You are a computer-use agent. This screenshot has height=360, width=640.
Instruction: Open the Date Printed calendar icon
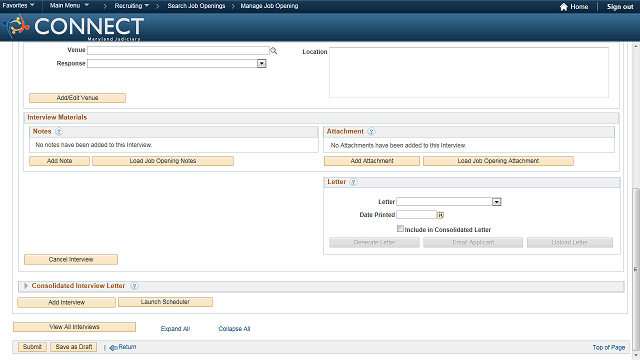(440, 215)
